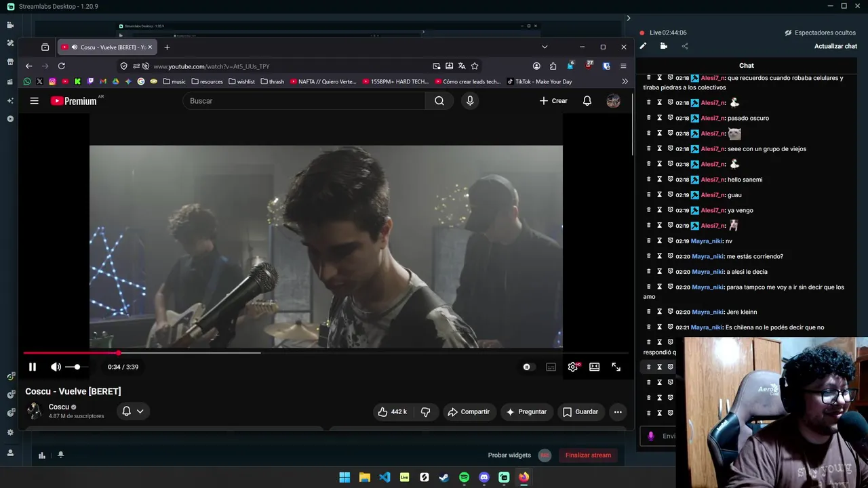868x488 pixels.
Task: Mute the YouTube video volume
Action: pyautogui.click(x=56, y=367)
